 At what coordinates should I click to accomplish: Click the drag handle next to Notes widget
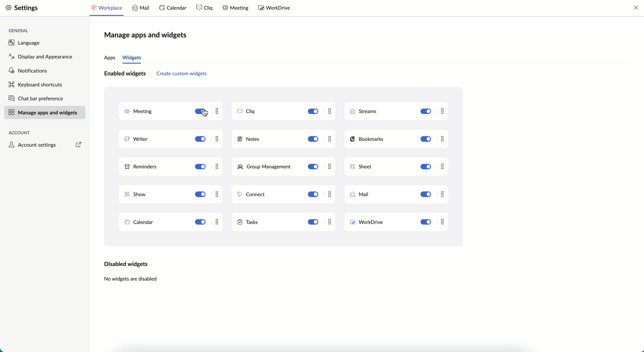click(x=329, y=139)
